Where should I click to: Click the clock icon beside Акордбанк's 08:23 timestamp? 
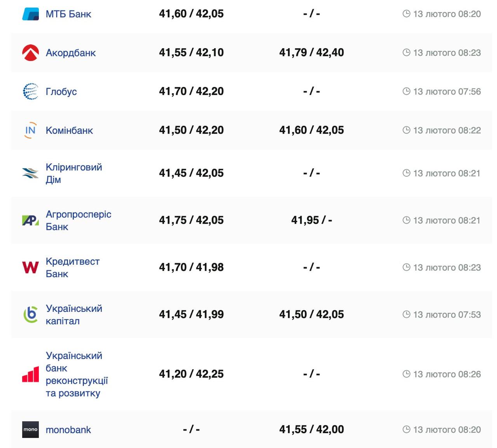[407, 52]
